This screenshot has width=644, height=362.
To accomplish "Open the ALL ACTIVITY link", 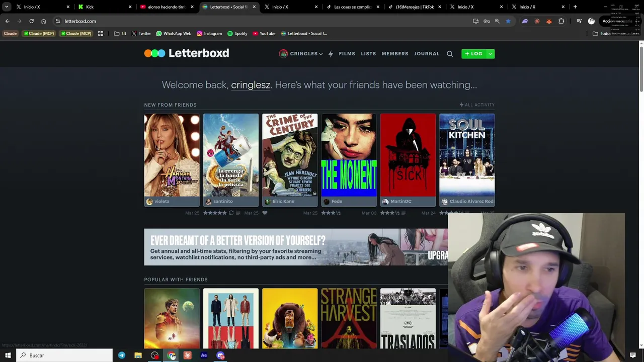I will pos(477,105).
